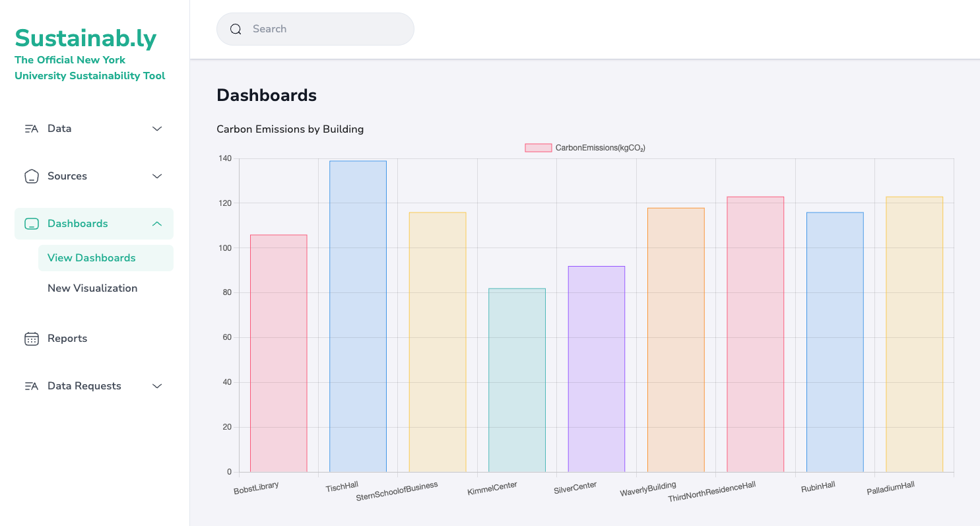The image size is (980, 526).
Task: Click the WaverlyBuilding axis label
Action: pos(648,489)
